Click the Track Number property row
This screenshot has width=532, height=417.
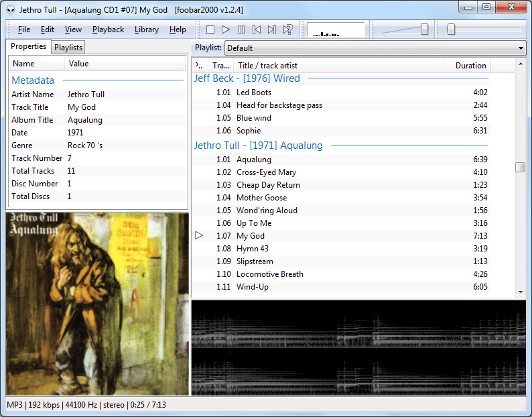point(97,158)
